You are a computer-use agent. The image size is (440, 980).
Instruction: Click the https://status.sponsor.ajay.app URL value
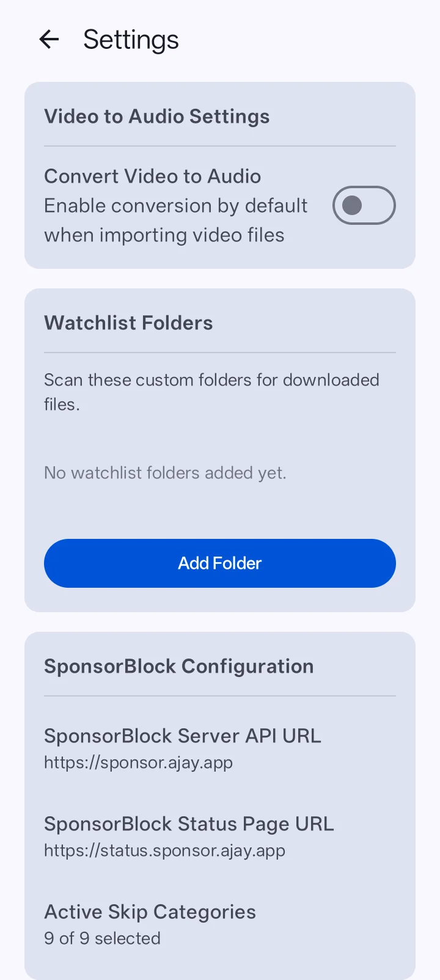coord(164,850)
